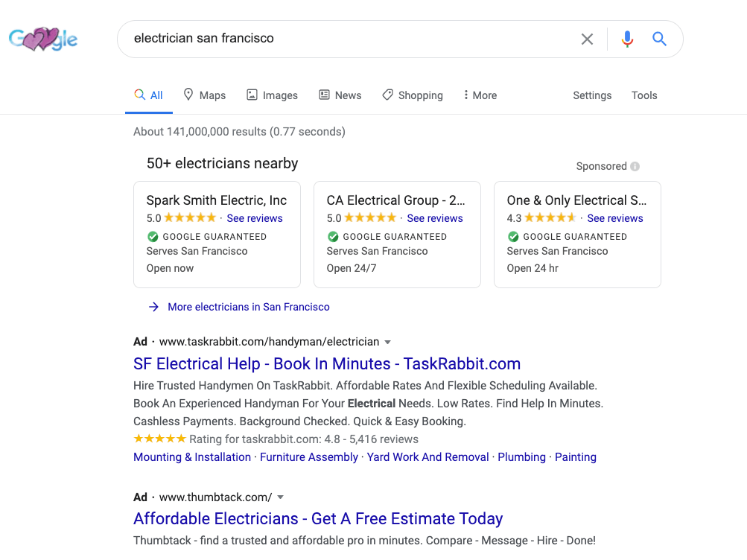Start voice search with the microphone icon
747x560 pixels.
click(627, 39)
